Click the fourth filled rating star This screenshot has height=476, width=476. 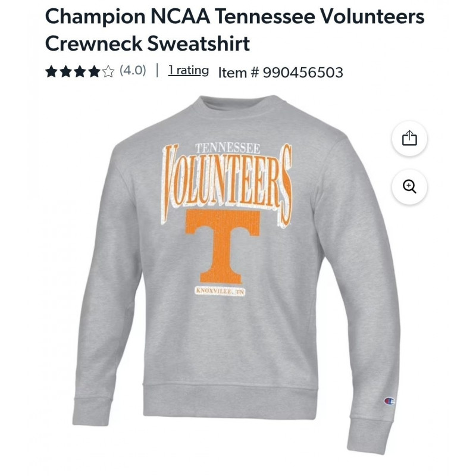(94, 71)
